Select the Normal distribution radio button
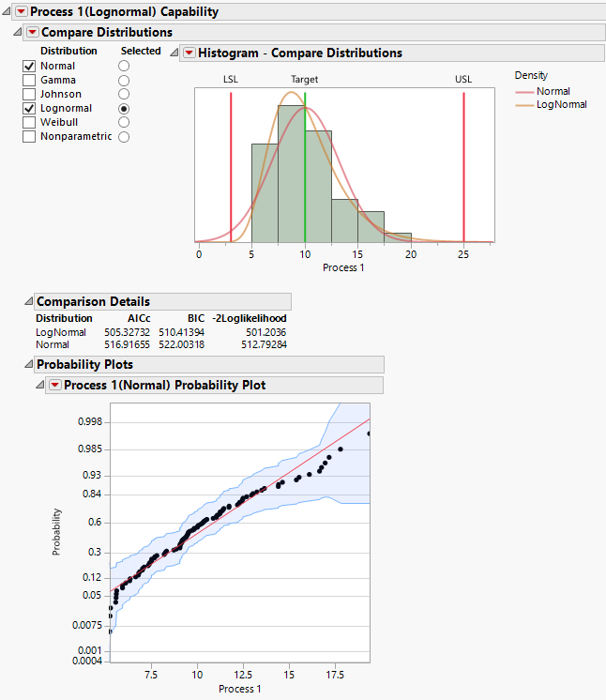Screen dimensions: 606x700 click(124, 67)
